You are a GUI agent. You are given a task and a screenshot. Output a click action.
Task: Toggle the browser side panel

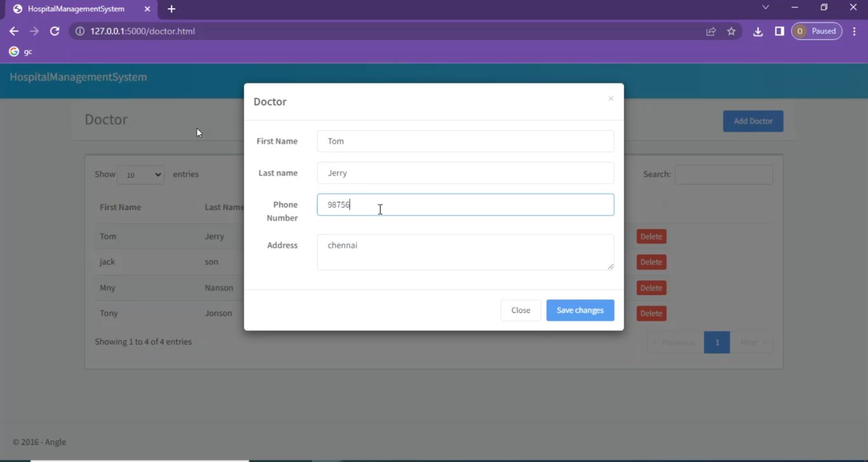779,31
